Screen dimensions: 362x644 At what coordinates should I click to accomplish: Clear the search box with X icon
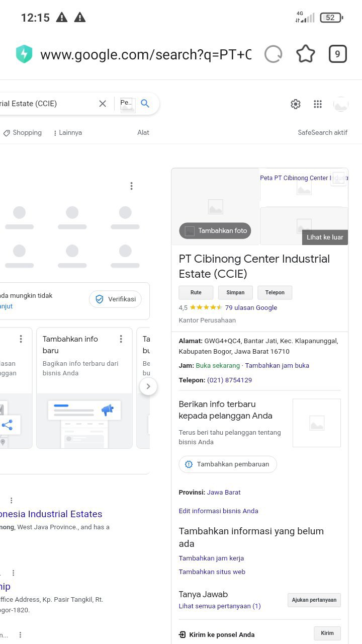click(x=103, y=104)
